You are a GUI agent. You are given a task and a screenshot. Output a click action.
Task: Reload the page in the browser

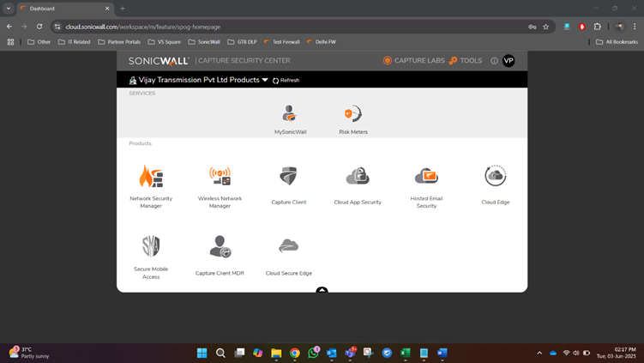(39, 27)
